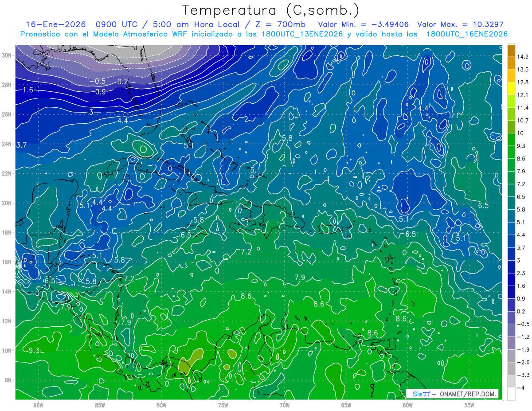Viewport: 532px width, 411px height.
Task: Click the "16N" latitude axis label
Action: click(x=7, y=262)
